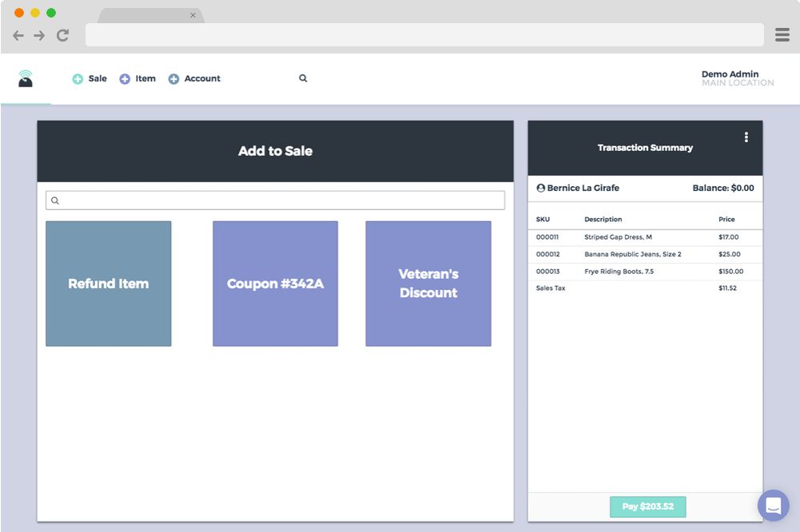The height and width of the screenshot is (532, 800).
Task: Go back using the browser back arrow
Action: tap(18, 35)
